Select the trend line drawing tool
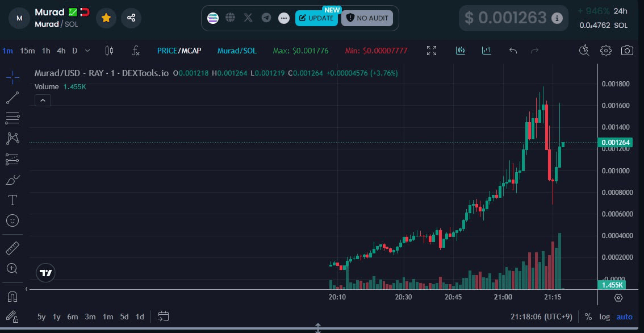Screen dimensions: 644x333 [12, 98]
